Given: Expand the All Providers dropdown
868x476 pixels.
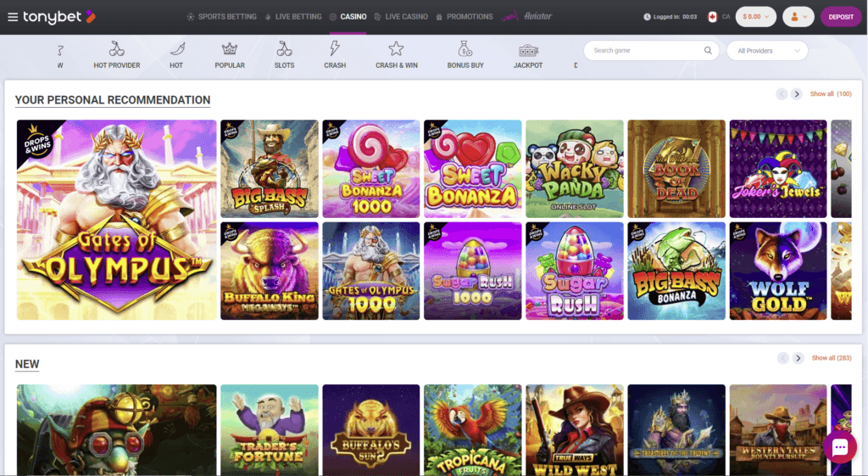Looking at the screenshot, I should [767, 50].
